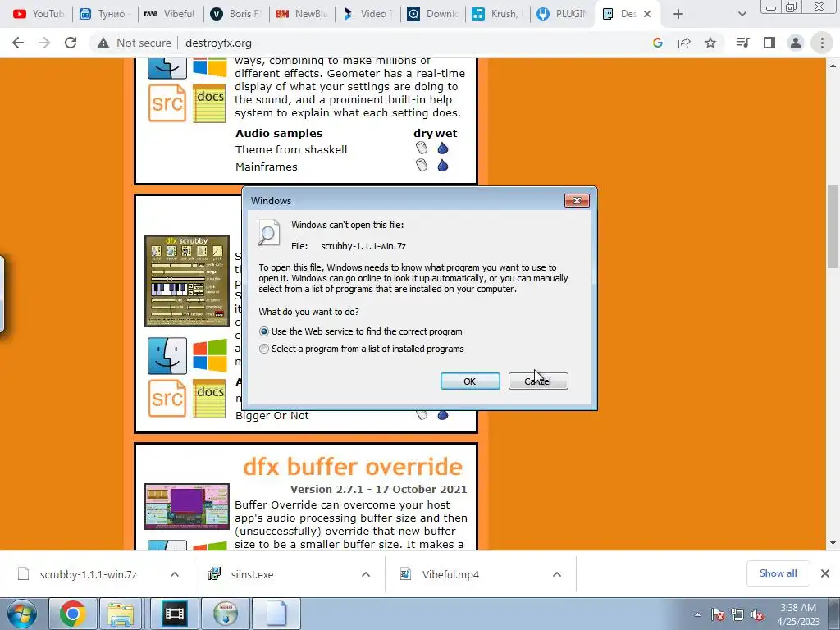Play wet sample of Theme from shaskell
This screenshot has height=630, width=840.
pyautogui.click(x=442, y=148)
